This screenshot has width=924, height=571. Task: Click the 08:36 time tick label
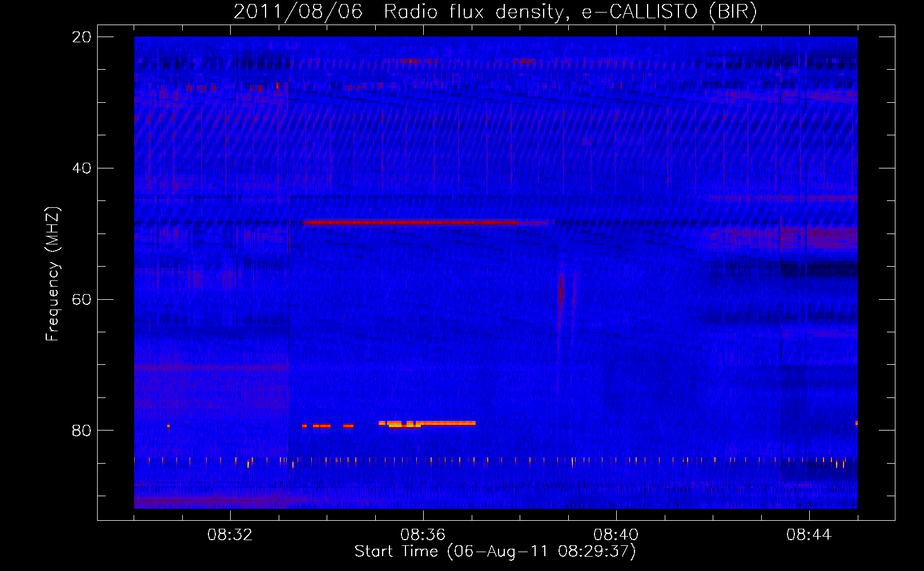423,535
